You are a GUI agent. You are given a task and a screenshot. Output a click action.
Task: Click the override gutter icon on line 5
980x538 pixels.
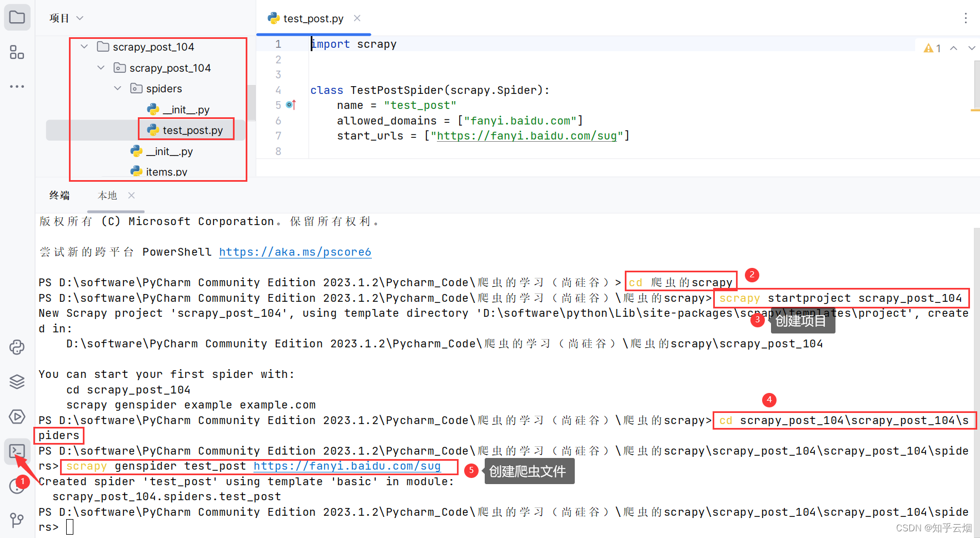[x=291, y=104]
